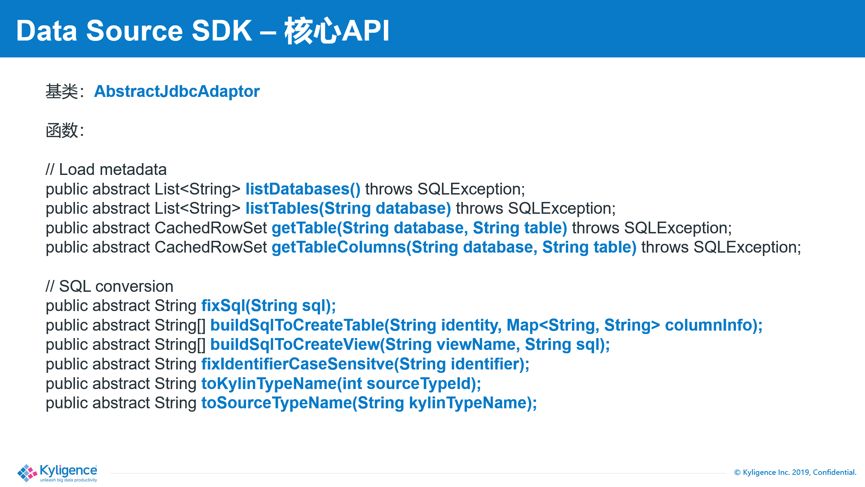Select the getTableColumns method signature
The height and width of the screenshot is (487, 865).
453,247
